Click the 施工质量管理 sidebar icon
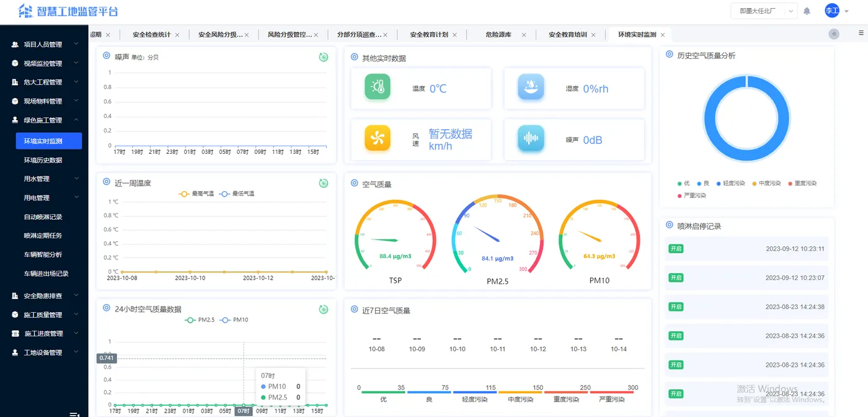The height and width of the screenshot is (417, 868). [x=15, y=315]
